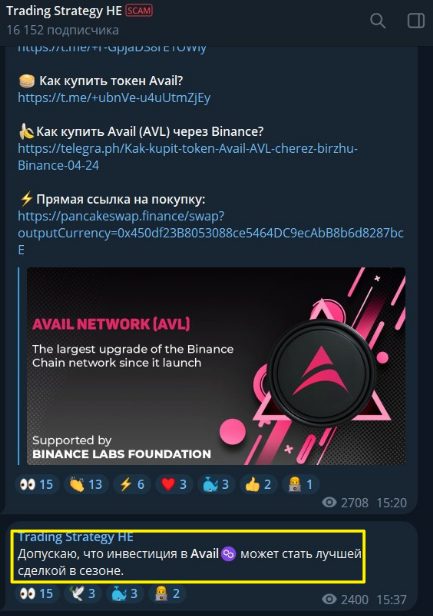433x616 pixels.
Task: Open search in the channel header
Action: 378,20
